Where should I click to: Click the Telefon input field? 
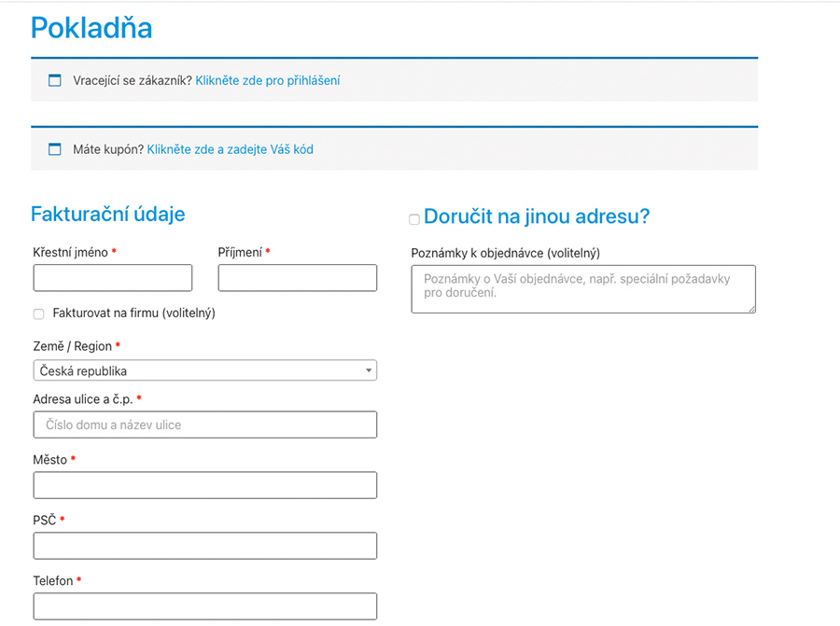click(204, 605)
